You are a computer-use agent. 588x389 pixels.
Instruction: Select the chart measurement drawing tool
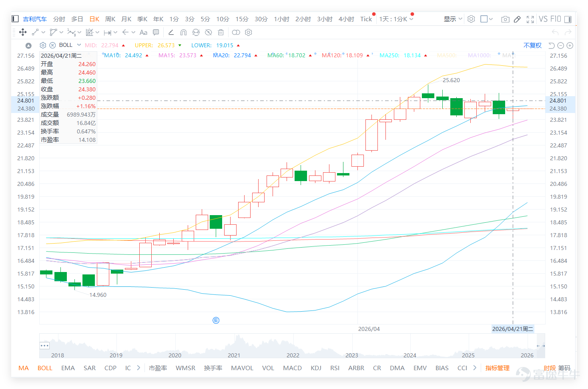click(x=89, y=32)
